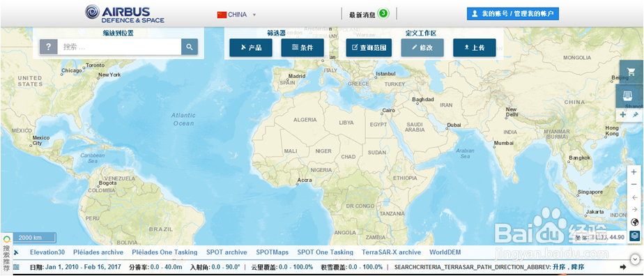Zoom in the map with plus
The height and width of the screenshot is (276, 644).
(634, 172)
